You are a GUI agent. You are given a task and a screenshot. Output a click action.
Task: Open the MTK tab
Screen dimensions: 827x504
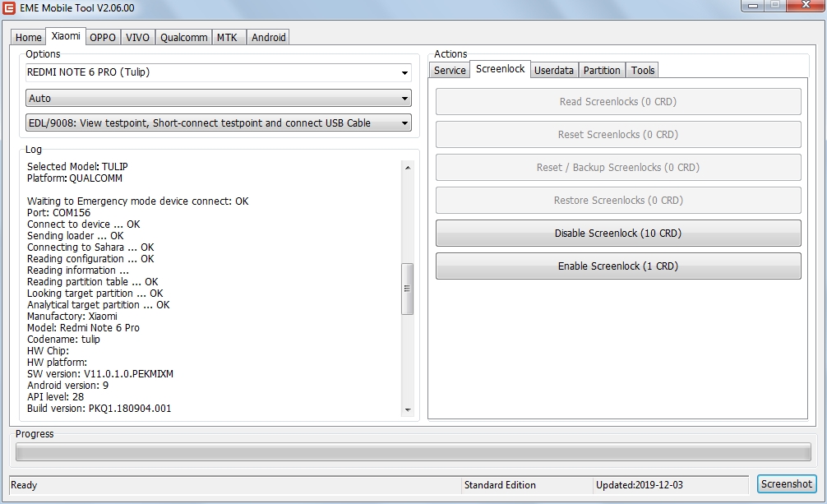(228, 38)
